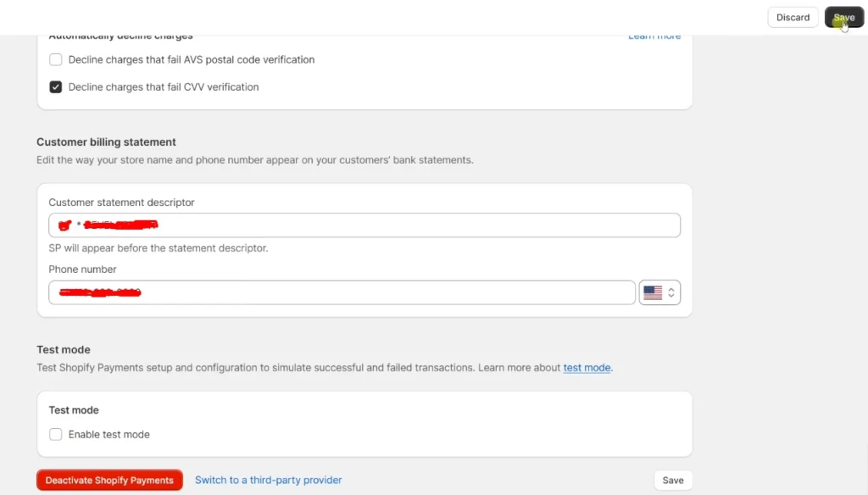The width and height of the screenshot is (868, 495).
Task: Click the CVV verification label text
Action: pos(163,87)
